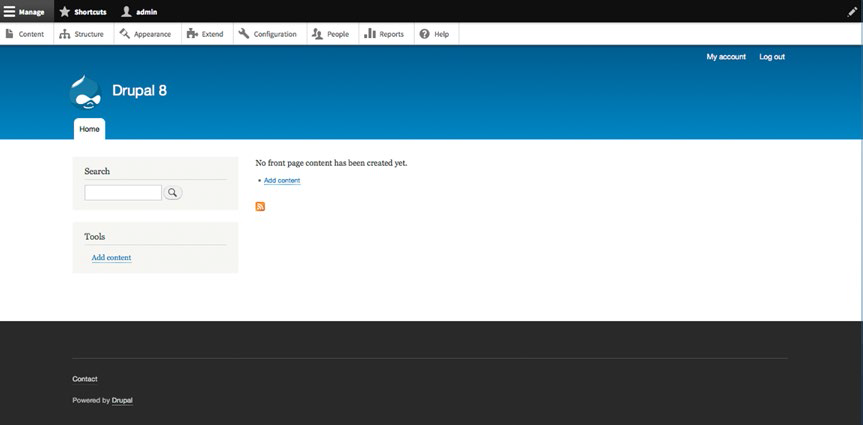Click the People users icon
Viewport: 863px width, 425px height.
click(318, 34)
